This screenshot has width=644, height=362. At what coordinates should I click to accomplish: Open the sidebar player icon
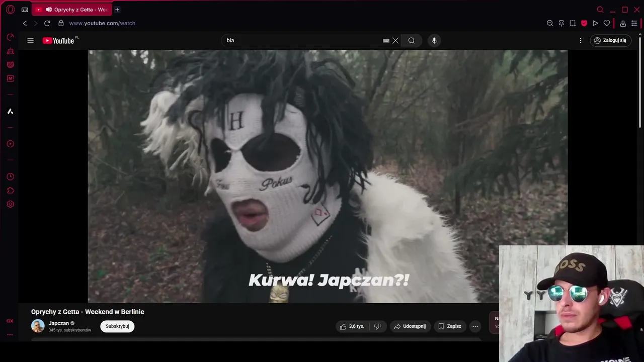[10, 144]
